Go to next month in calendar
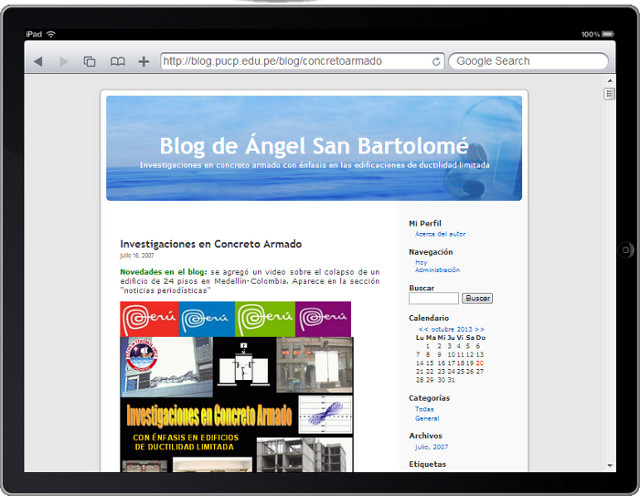The width and height of the screenshot is (640, 496). click(479, 329)
